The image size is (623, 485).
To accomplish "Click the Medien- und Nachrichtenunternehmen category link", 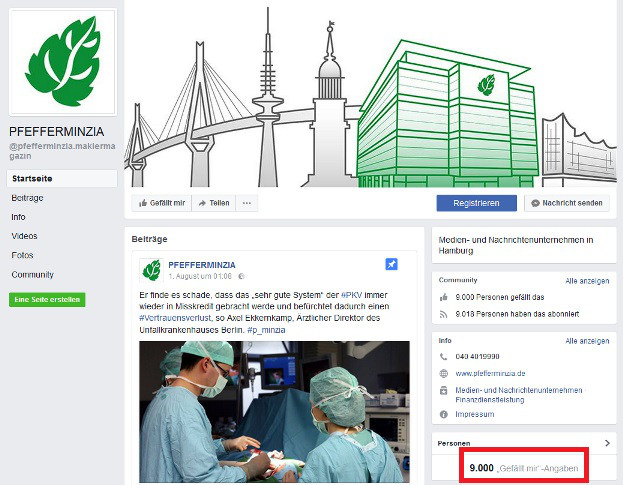I will click(x=519, y=390).
